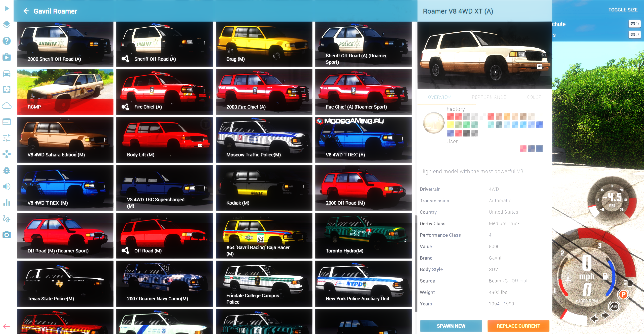Screen dimensions: 644x334
Task: Open the Debug bug icon in sidebar
Action: point(7,170)
